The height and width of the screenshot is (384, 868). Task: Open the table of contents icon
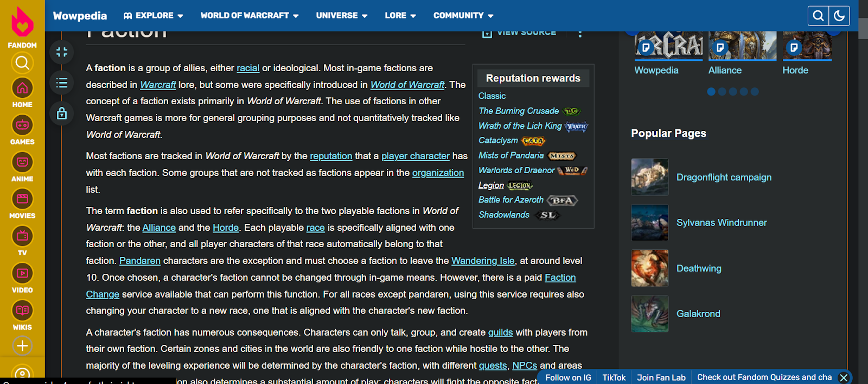click(x=62, y=83)
